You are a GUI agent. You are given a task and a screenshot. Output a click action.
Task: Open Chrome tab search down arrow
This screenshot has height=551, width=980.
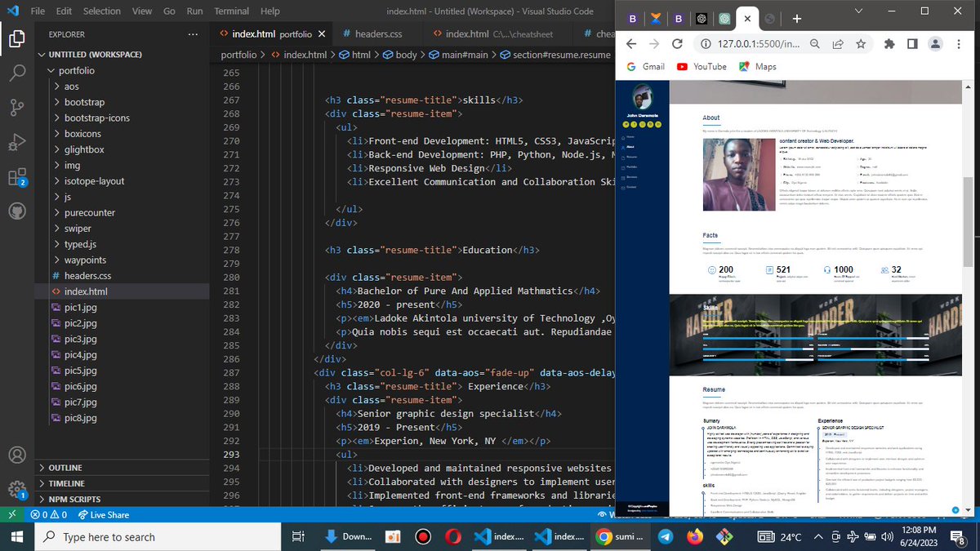(x=857, y=11)
